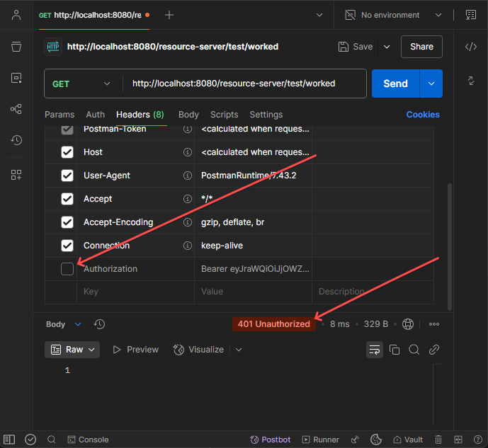Screen dimensions: 488x448
Task: Click the resize pane arrows icon in right sidebar
Action: coord(470,81)
